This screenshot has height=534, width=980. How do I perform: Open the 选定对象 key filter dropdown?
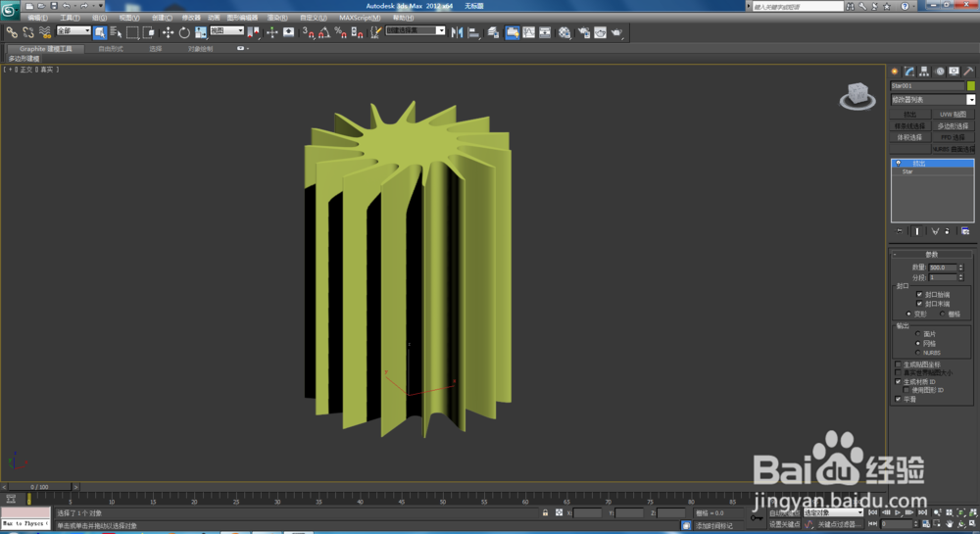(833, 512)
